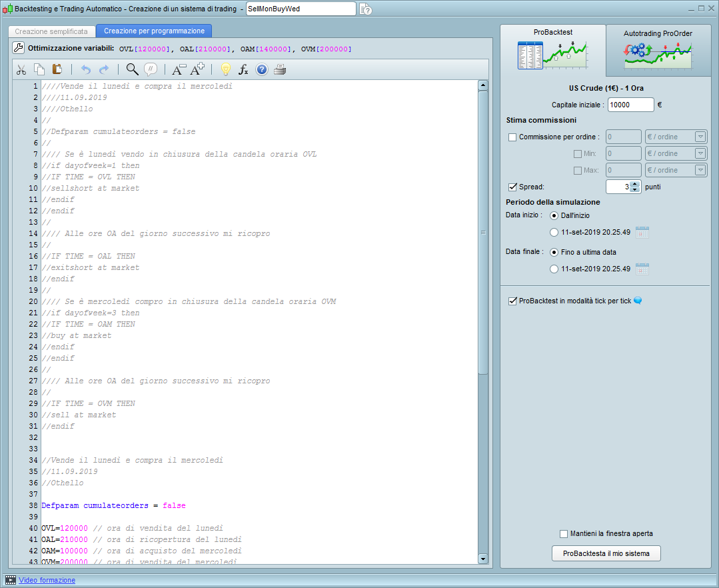Select the start date radio with 11-set-2019
The image size is (719, 588).
point(554,232)
